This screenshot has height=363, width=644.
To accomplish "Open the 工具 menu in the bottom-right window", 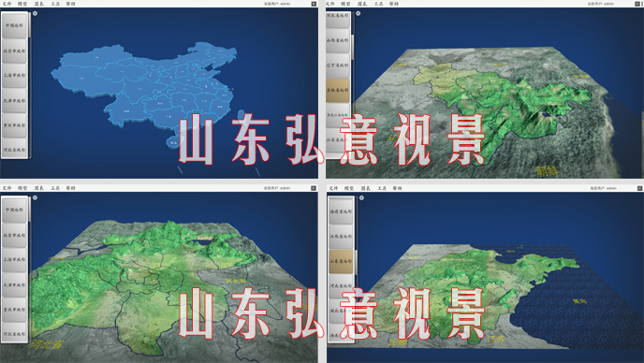I will (382, 188).
